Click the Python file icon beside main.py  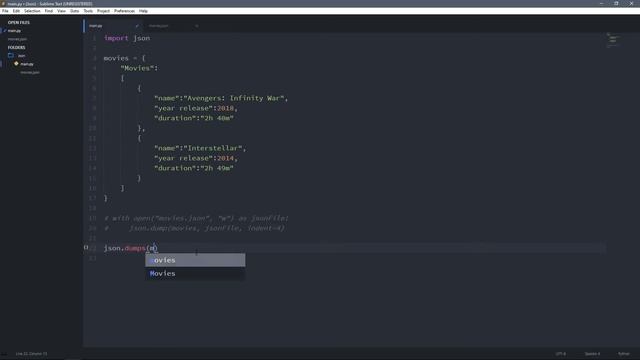(16, 64)
